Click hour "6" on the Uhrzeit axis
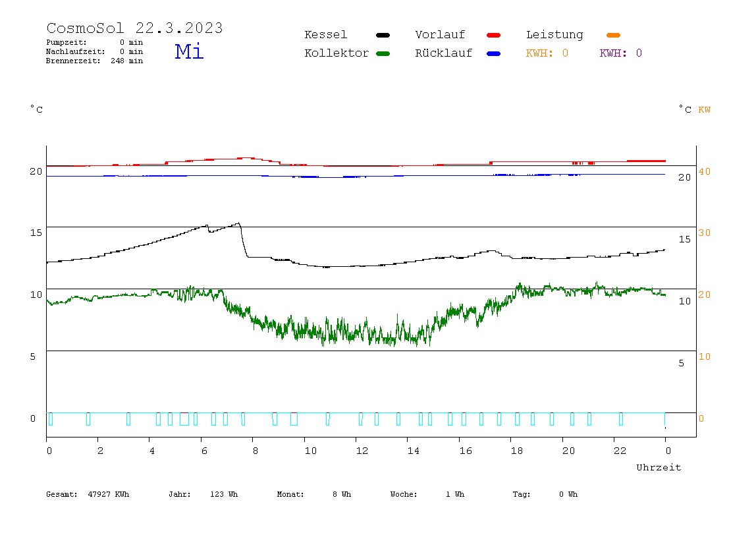 click(204, 451)
